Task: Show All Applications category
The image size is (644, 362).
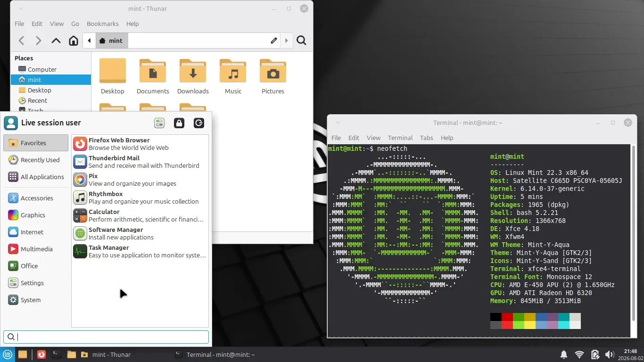Action: 36,177
